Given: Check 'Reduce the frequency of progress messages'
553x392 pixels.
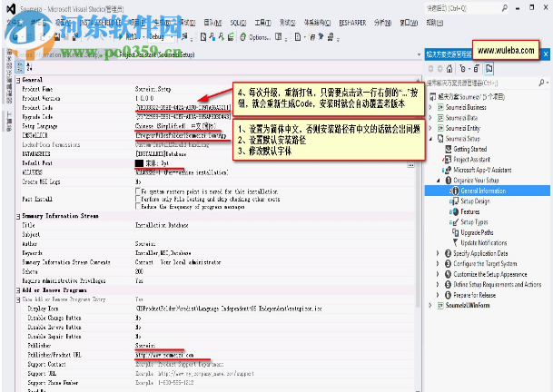Looking at the screenshot, I should [138, 206].
